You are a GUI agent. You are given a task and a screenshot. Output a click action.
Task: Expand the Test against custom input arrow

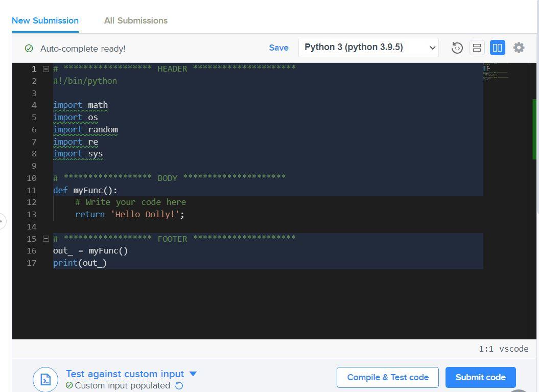[x=193, y=374]
